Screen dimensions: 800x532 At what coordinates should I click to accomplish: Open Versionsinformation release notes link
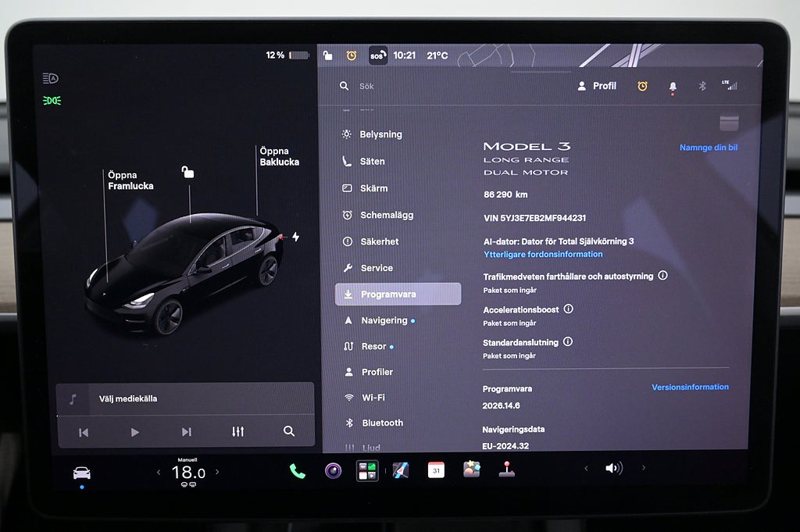pos(690,387)
